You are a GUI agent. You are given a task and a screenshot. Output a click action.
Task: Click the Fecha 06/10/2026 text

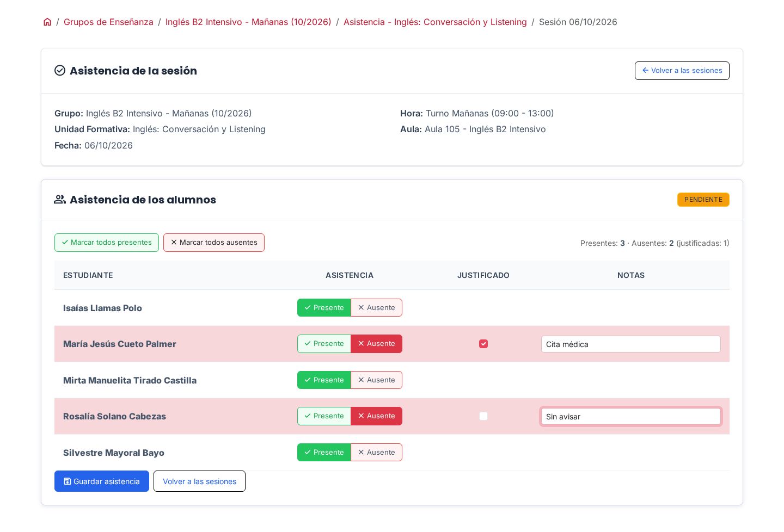(x=94, y=145)
